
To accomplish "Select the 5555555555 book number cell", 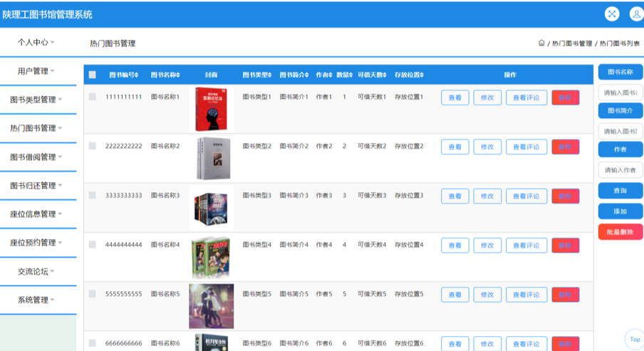I will coord(124,294).
